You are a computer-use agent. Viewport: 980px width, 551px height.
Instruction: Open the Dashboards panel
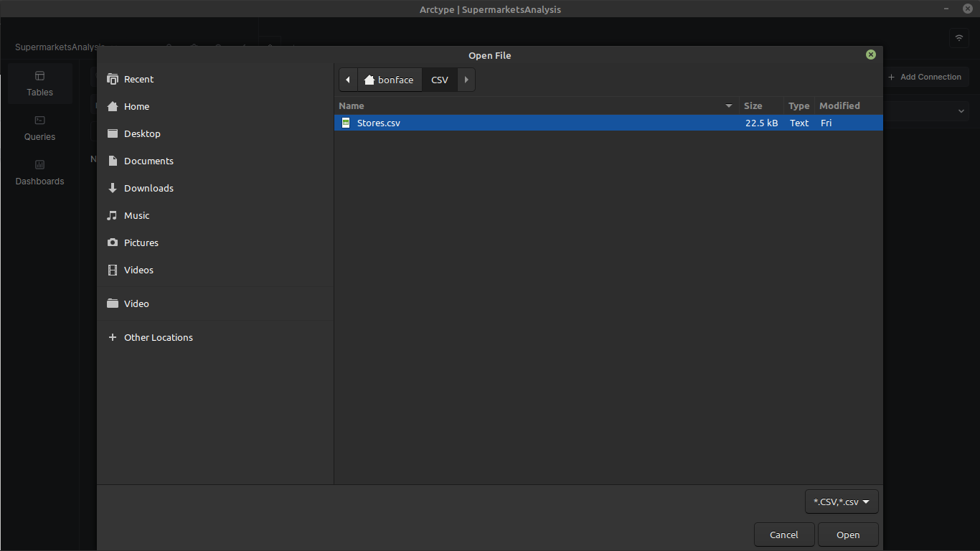(x=39, y=172)
